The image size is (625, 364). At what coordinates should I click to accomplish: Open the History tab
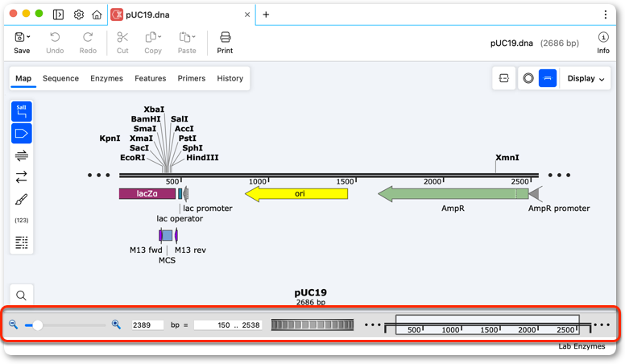click(230, 79)
